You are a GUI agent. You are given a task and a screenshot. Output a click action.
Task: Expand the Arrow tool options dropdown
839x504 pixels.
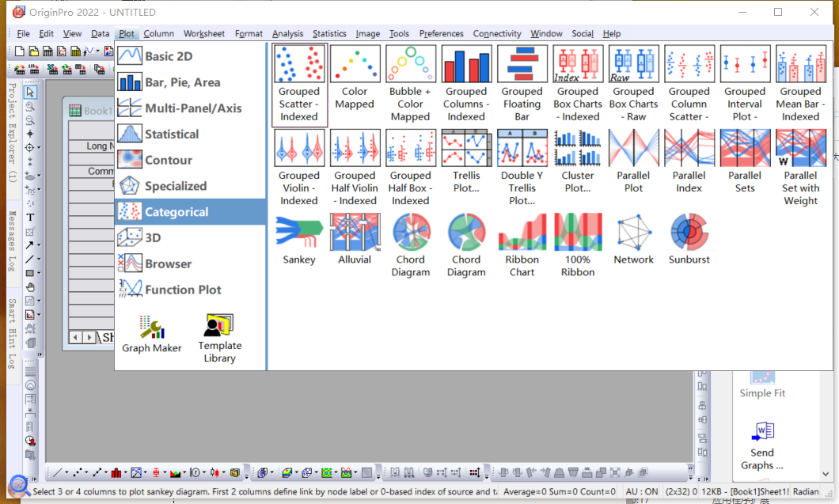[39, 245]
